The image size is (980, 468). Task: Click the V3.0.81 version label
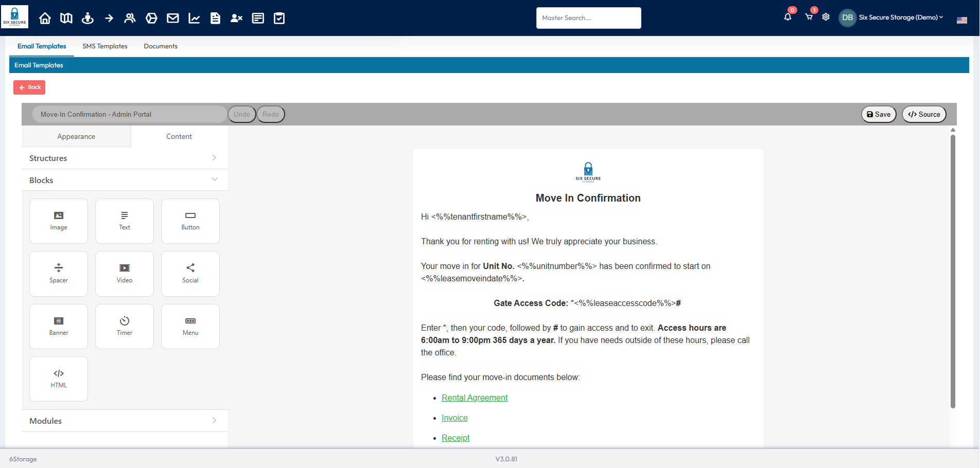(x=506, y=459)
